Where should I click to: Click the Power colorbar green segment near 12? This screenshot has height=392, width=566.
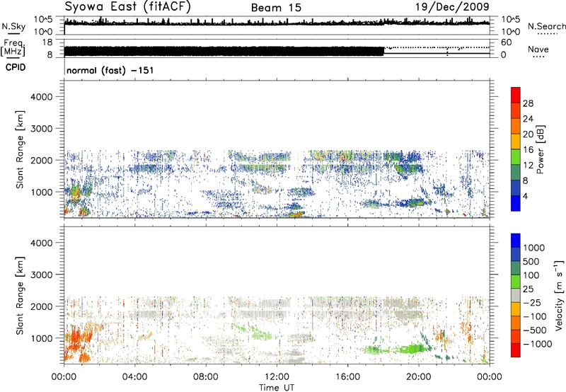coord(516,156)
